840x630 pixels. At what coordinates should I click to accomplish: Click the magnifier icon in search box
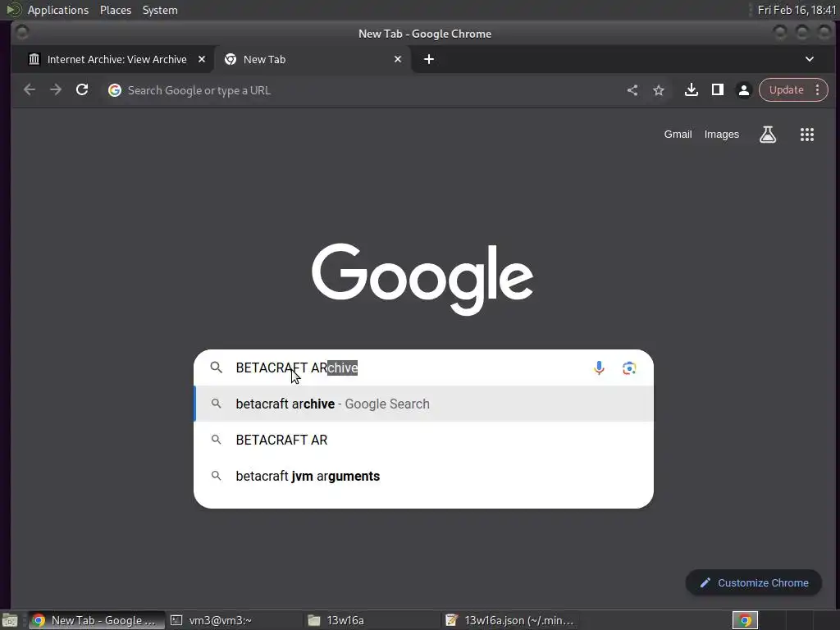pyautogui.click(x=216, y=367)
